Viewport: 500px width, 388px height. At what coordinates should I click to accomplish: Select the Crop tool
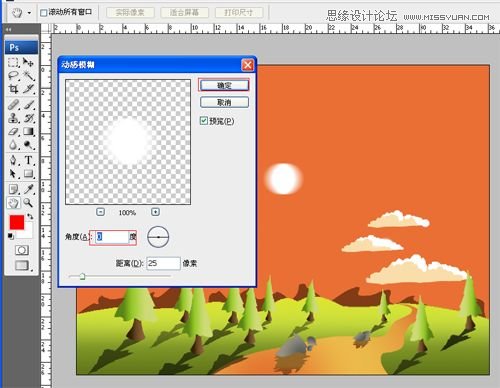tap(13, 89)
